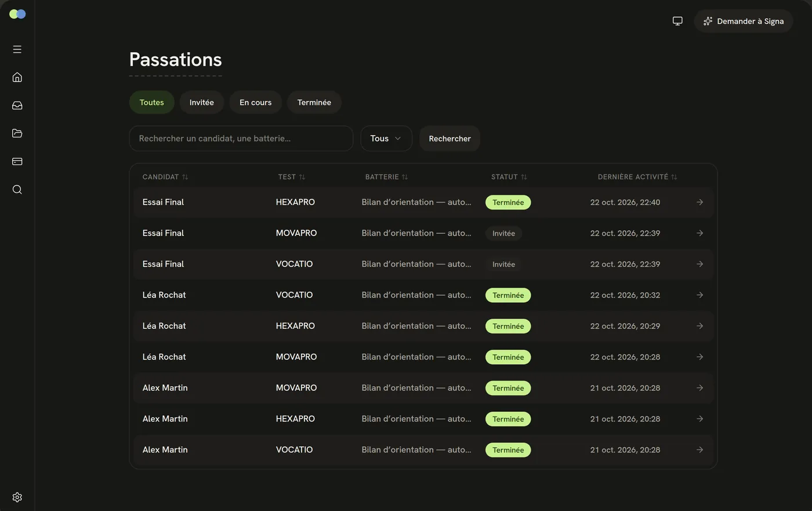Click the sidebar search magnifier icon
812x511 pixels.
coord(17,190)
